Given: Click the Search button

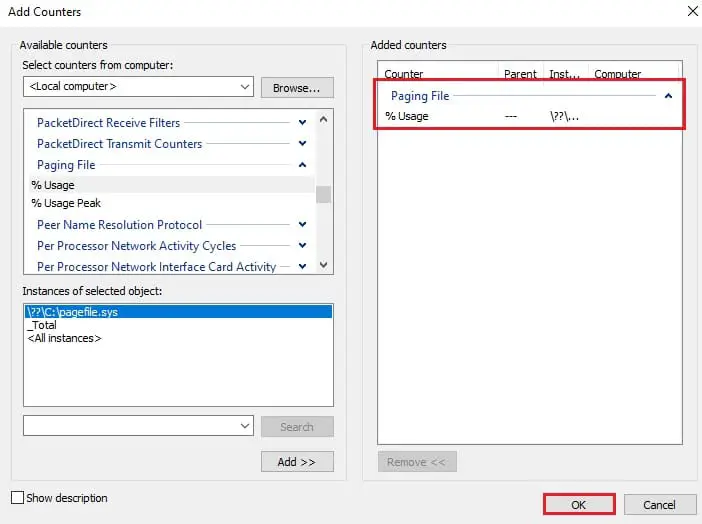Looking at the screenshot, I should [297, 427].
